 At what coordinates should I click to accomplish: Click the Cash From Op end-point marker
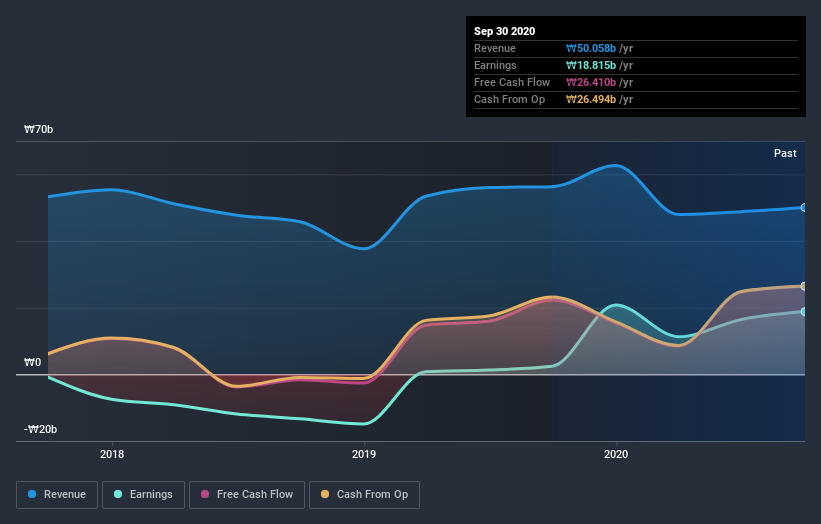tap(804, 286)
